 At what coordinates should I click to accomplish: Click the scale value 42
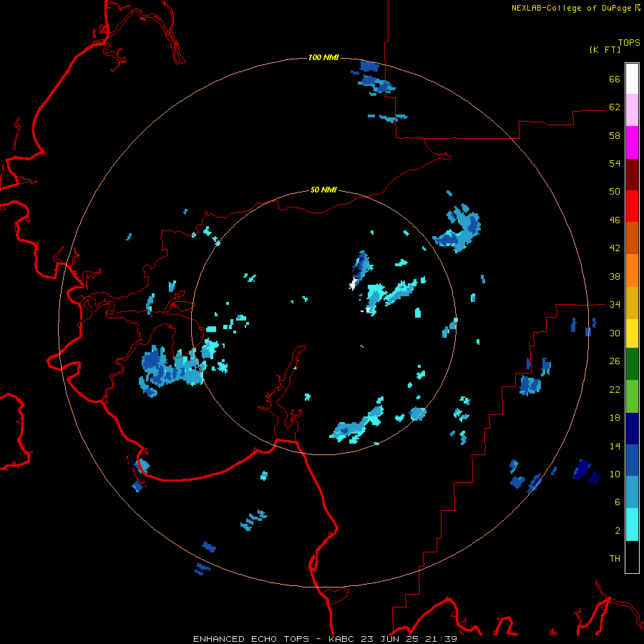615,248
